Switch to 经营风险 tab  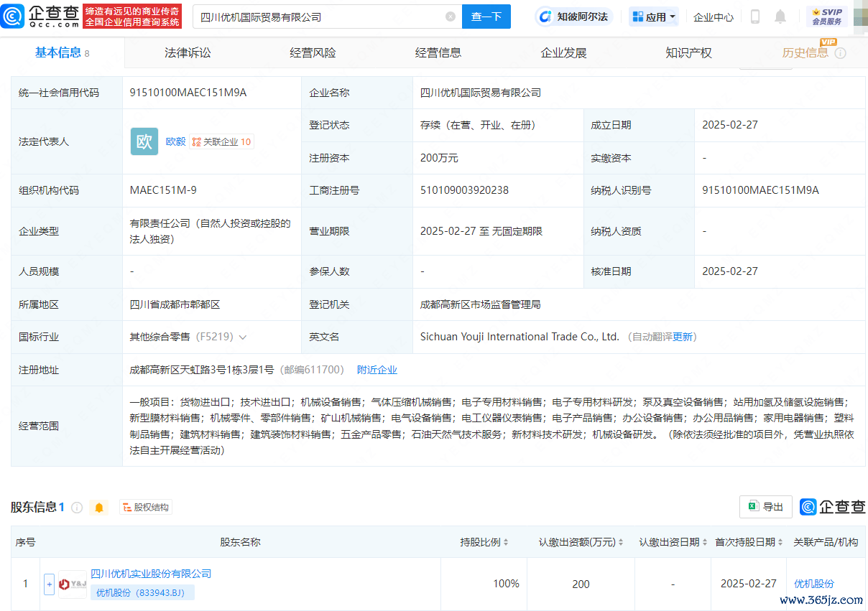[x=313, y=52]
